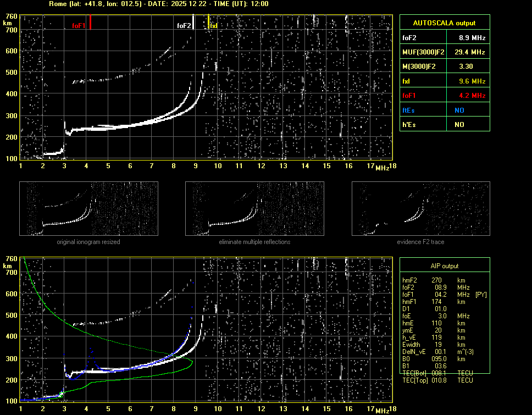Click the AUTOSCALA output header

(x=444, y=23)
